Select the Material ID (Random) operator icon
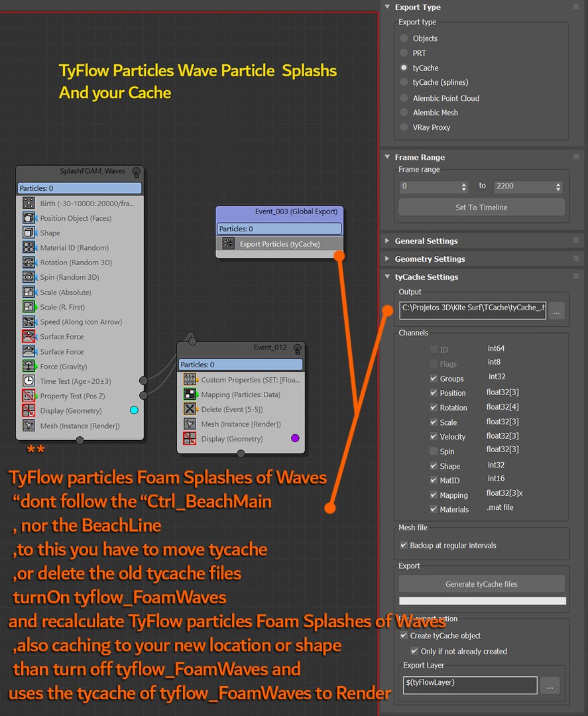The width and height of the screenshot is (588, 716). 29,247
